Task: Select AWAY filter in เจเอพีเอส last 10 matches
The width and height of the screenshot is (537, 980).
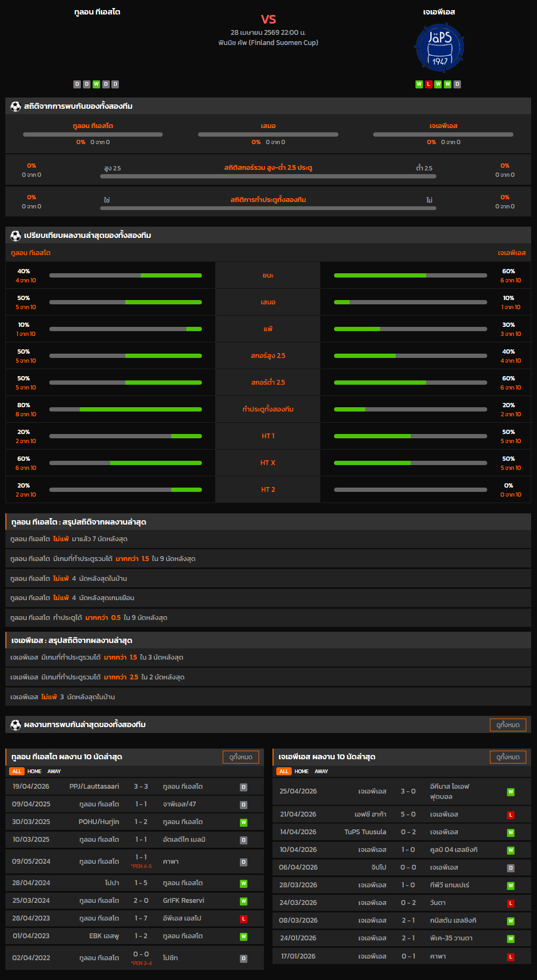Action: [321, 772]
